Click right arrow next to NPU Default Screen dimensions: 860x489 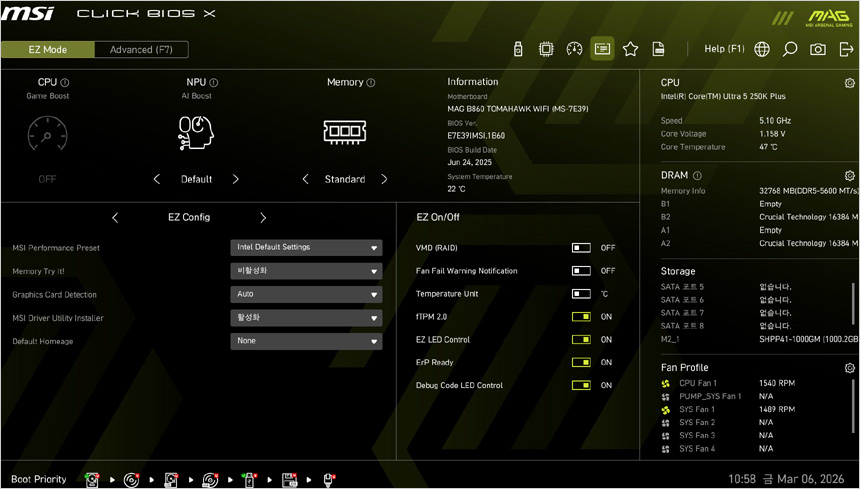pyautogui.click(x=236, y=180)
